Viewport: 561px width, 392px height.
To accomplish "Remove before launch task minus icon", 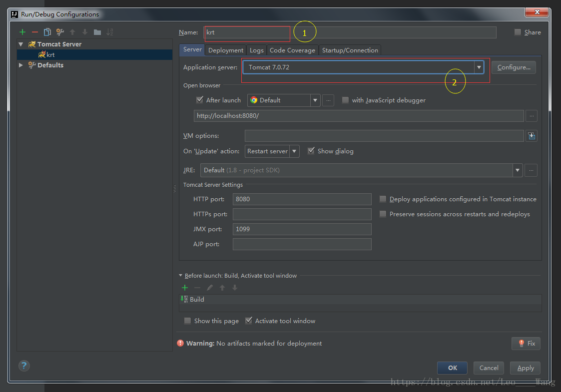I will pos(197,288).
